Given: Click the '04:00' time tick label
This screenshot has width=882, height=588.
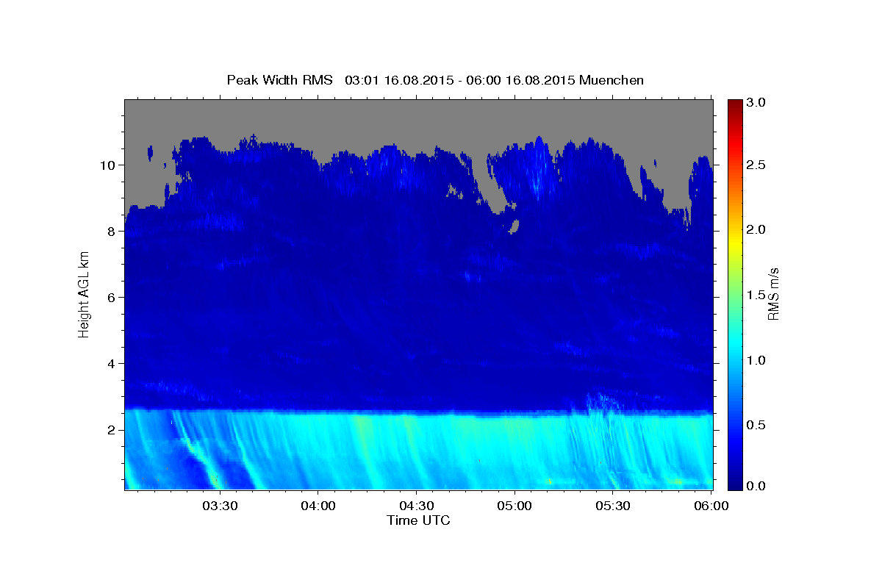Looking at the screenshot, I should (x=318, y=506).
